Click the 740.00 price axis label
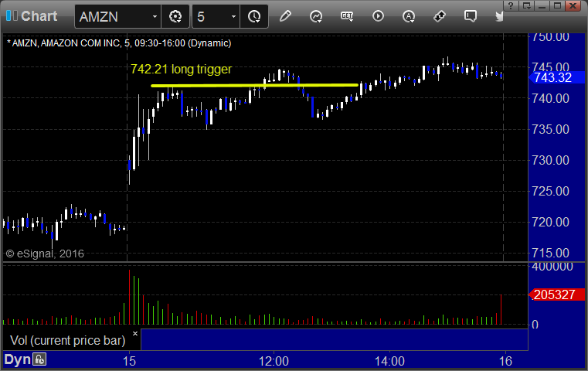 [550, 98]
